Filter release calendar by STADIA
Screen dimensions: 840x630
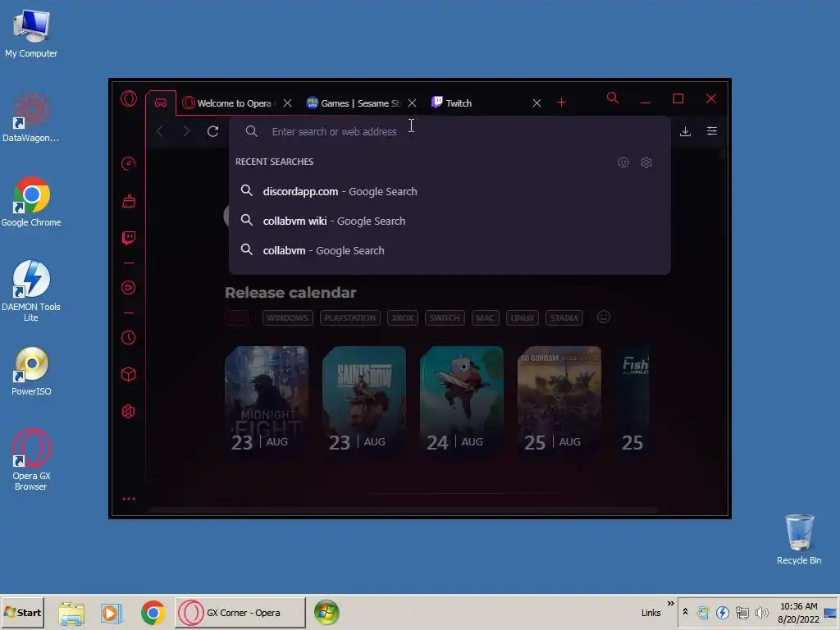pos(564,317)
